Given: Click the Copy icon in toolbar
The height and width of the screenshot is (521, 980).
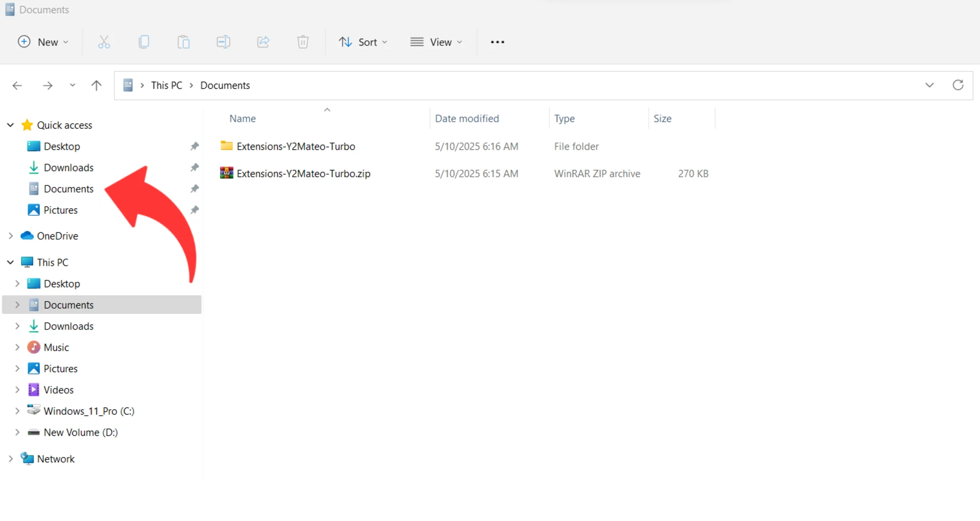Looking at the screenshot, I should tap(144, 42).
